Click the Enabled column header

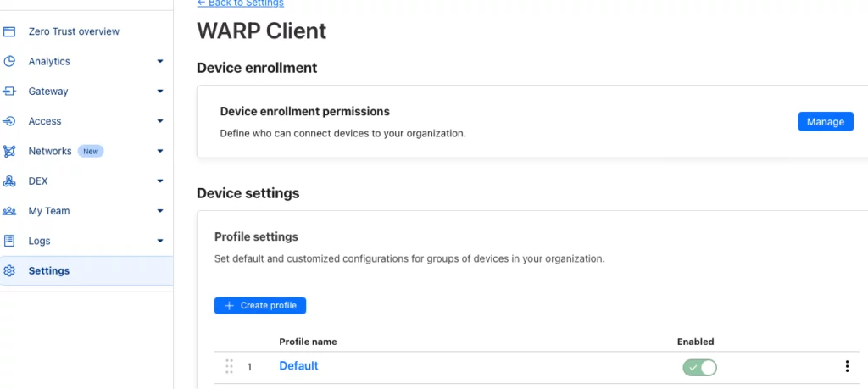(x=695, y=342)
